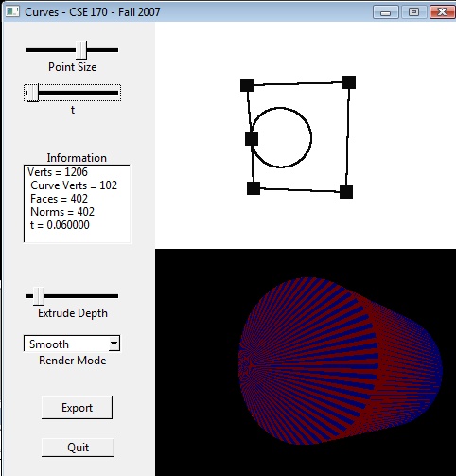Click the Export button

pyautogui.click(x=77, y=407)
